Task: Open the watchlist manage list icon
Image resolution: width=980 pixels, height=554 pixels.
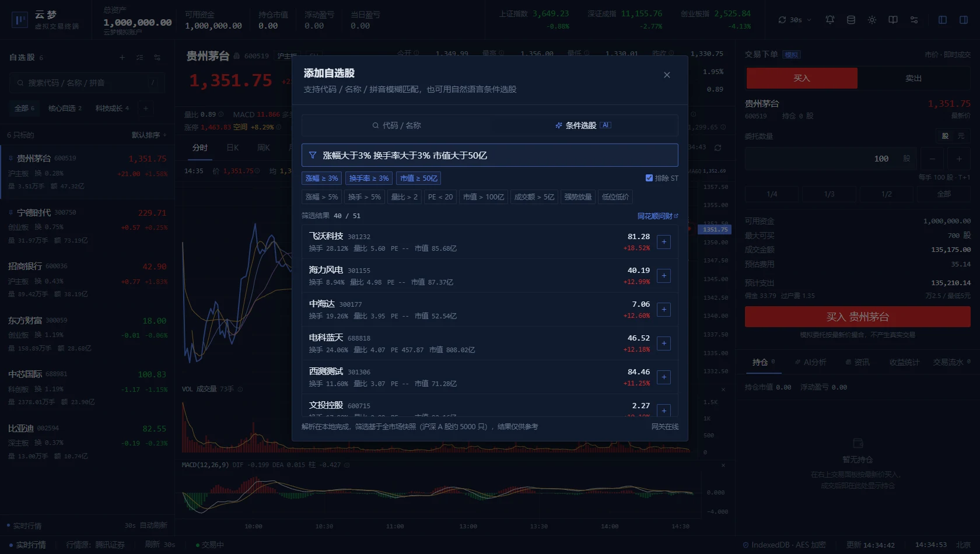Action: (139, 57)
